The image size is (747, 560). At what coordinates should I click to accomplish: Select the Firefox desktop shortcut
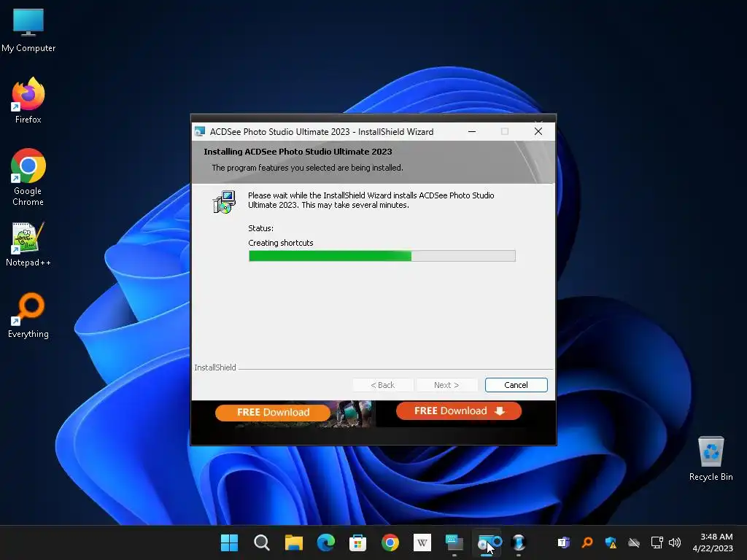coord(28,101)
